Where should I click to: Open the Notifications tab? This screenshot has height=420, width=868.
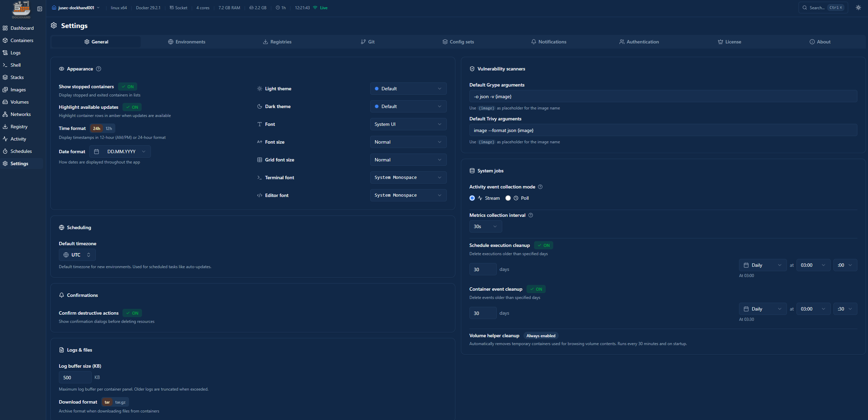[x=548, y=42]
